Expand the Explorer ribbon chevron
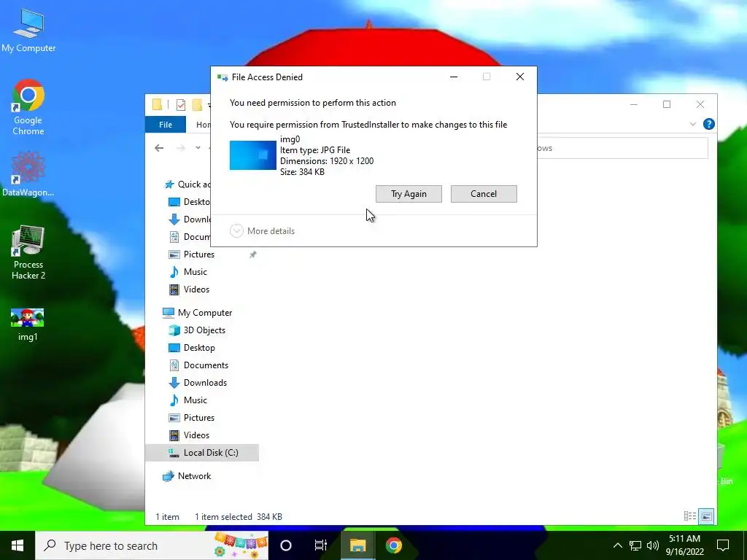This screenshot has height=560, width=747. click(x=693, y=124)
